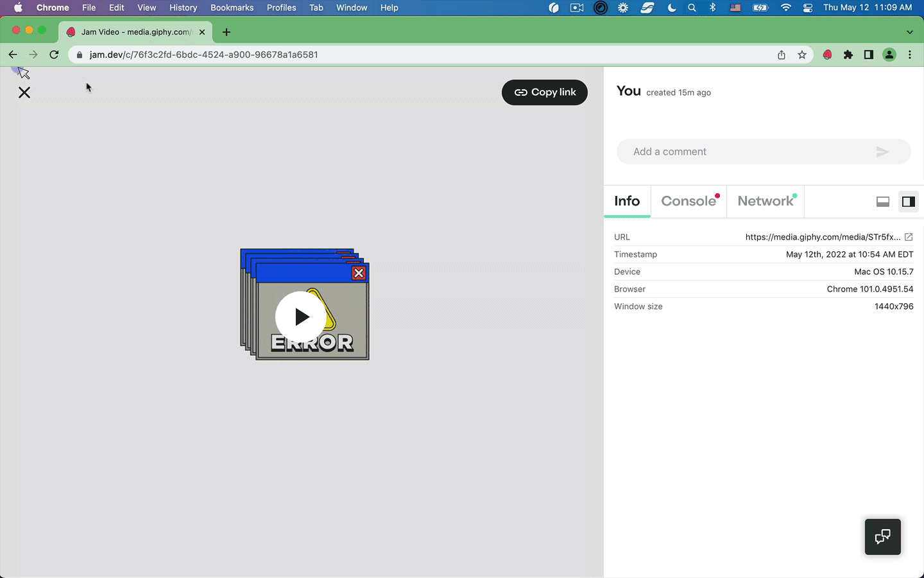
Task: Select the May 12th timestamp value
Action: pyautogui.click(x=850, y=254)
